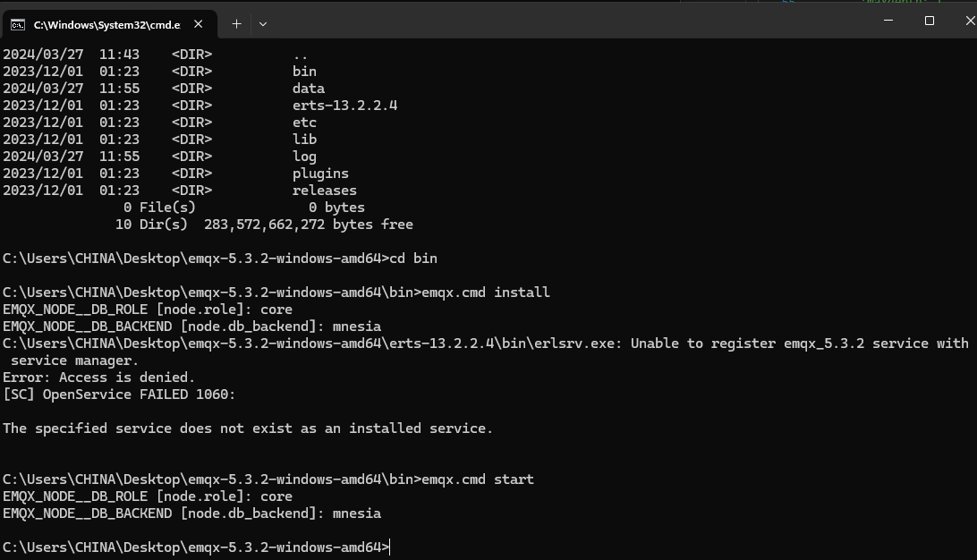
Task: Open a new terminal tab with plus
Action: (x=236, y=24)
